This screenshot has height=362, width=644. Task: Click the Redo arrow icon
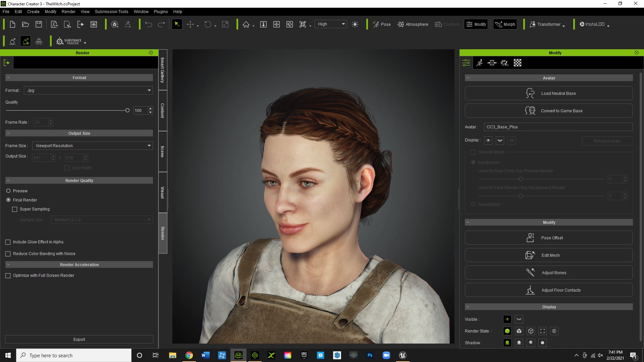[x=161, y=24]
